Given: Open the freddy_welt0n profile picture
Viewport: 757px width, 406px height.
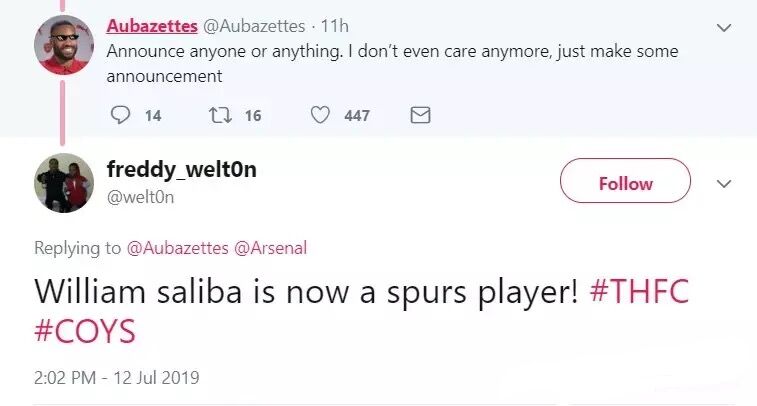Looking at the screenshot, I should click(64, 183).
